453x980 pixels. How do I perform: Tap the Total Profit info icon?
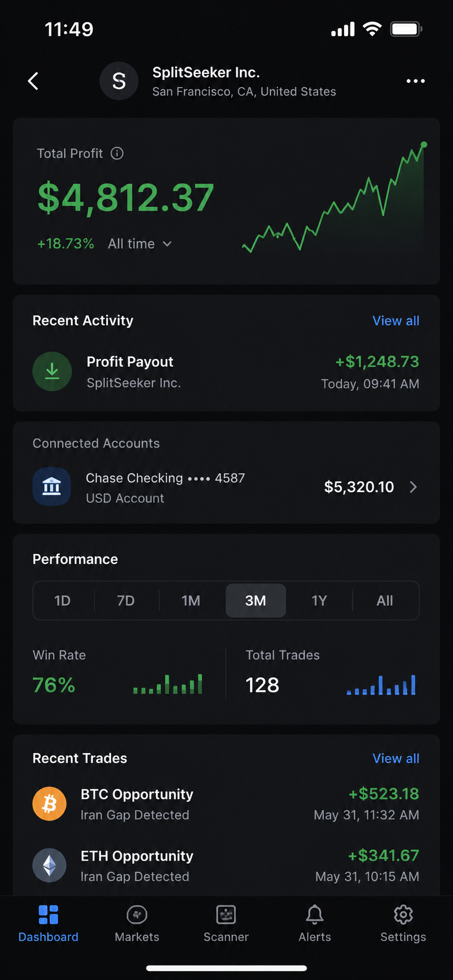tap(117, 154)
